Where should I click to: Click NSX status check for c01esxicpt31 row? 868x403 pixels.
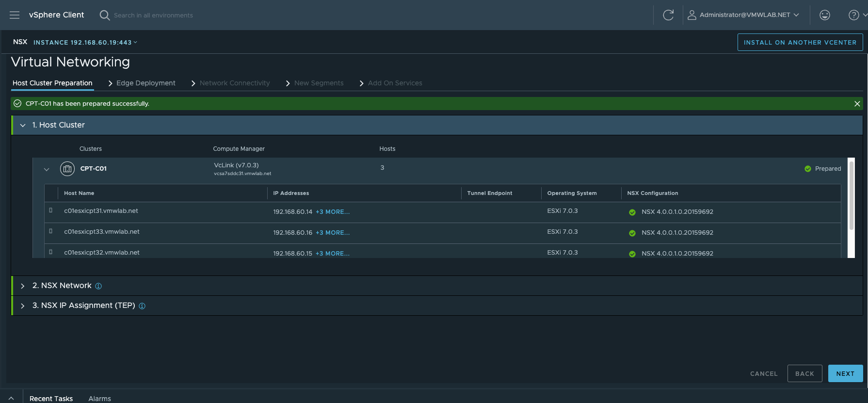point(632,212)
